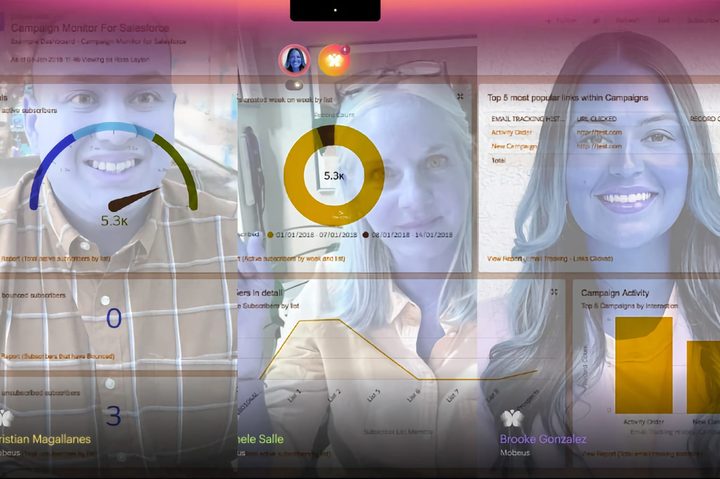Open the total email tracking report link
Viewport: 720px width, 479px height.
(643, 453)
